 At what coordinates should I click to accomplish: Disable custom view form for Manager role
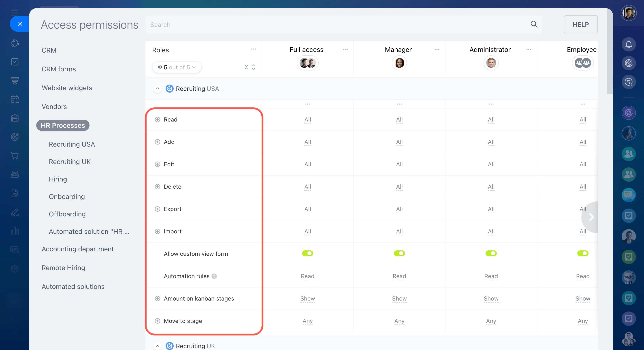pyautogui.click(x=399, y=254)
